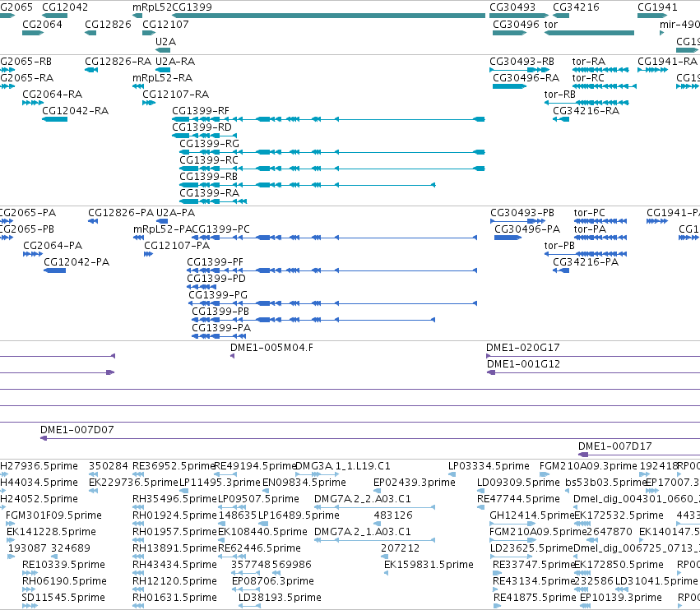This screenshot has height=610, width=700.
Task: Select the CG12042-PA protein label
Action: click(x=76, y=262)
